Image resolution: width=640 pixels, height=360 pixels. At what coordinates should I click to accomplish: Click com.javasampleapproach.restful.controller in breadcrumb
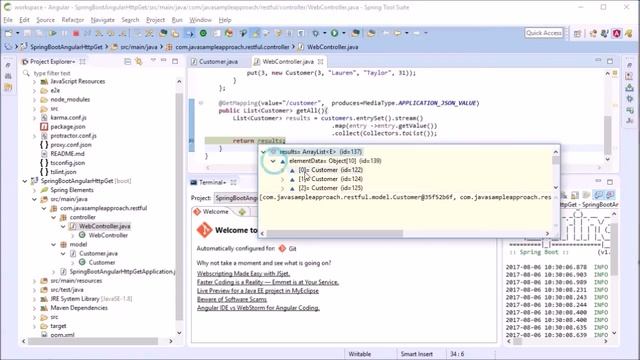(x=232, y=47)
